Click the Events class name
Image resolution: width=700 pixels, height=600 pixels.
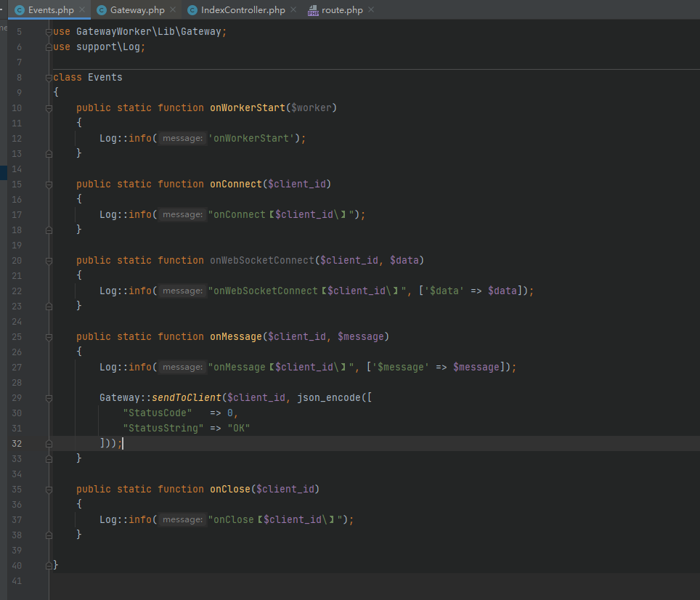pyautogui.click(x=105, y=77)
